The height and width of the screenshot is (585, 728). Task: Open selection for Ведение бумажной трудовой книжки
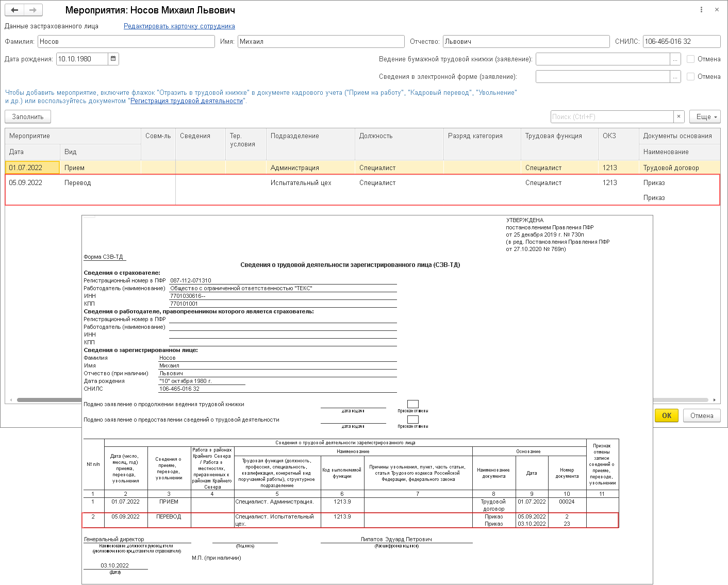[675, 59]
